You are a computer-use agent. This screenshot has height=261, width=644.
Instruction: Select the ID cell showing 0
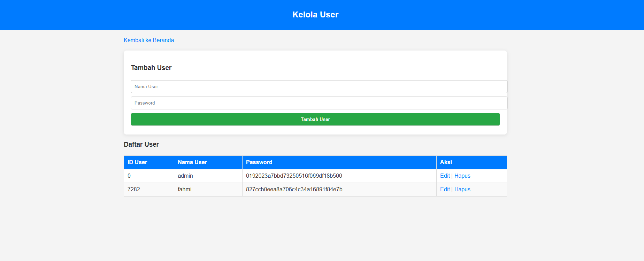149,176
